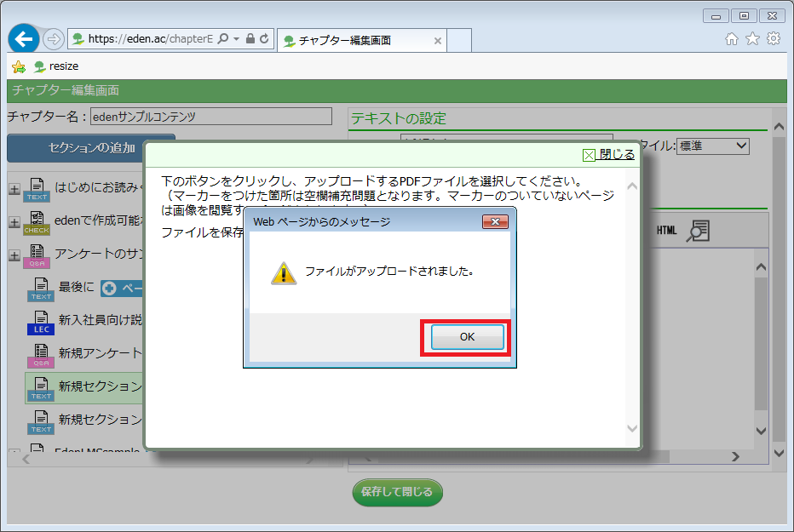Click the 閉じる link in the upload popup

[x=617, y=154]
